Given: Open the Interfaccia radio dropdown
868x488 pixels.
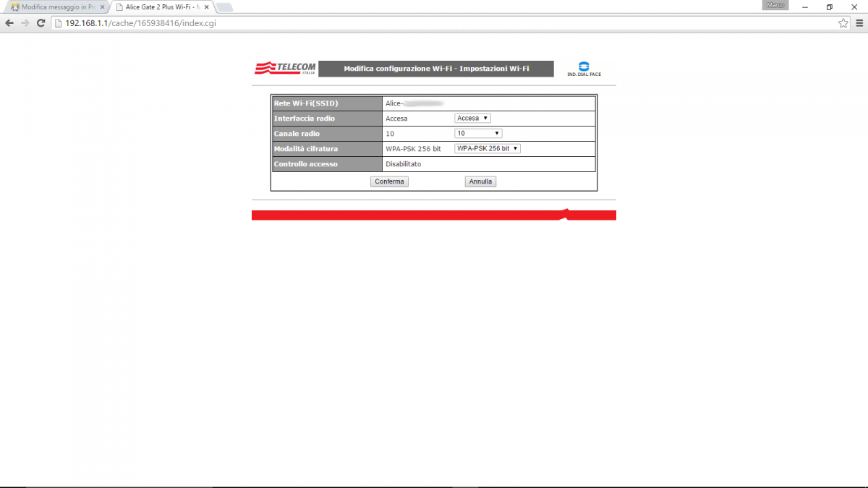Looking at the screenshot, I should (x=472, y=118).
